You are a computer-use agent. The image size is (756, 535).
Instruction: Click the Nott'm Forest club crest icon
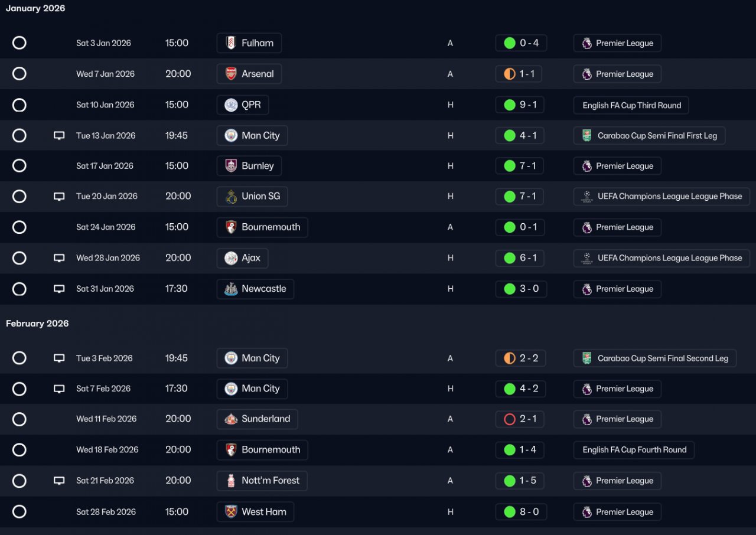(231, 481)
